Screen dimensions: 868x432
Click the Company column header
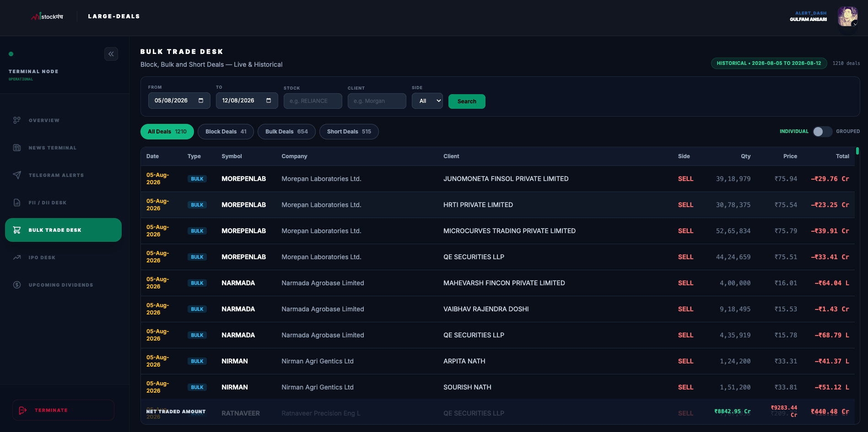[294, 156]
